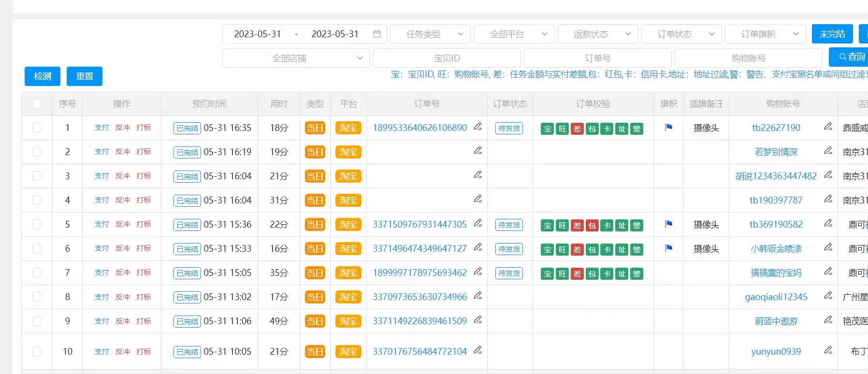Click 打标 link in row 3
This screenshot has width=868, height=374.
tap(144, 176)
